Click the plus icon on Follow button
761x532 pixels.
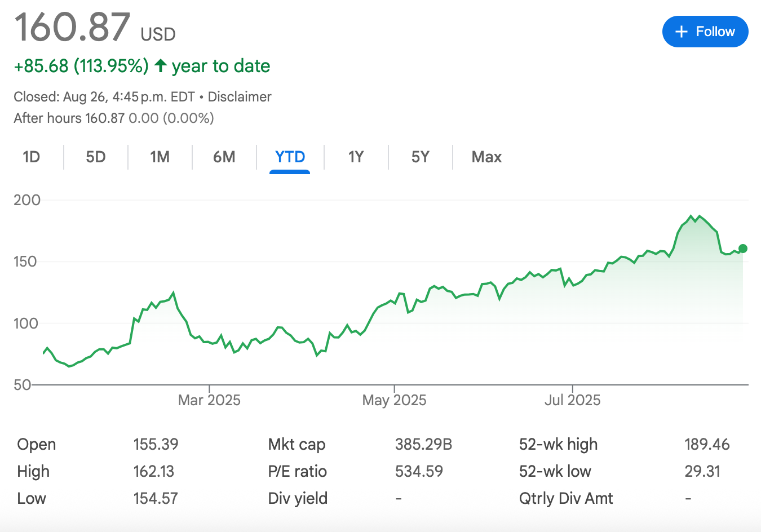tap(681, 32)
